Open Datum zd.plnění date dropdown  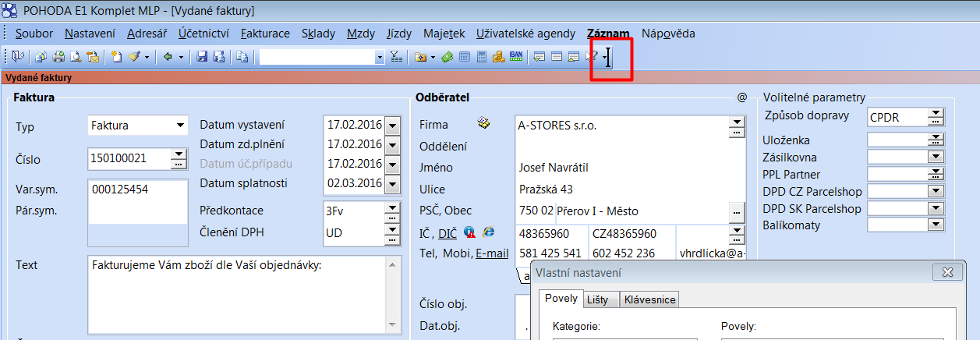point(391,144)
